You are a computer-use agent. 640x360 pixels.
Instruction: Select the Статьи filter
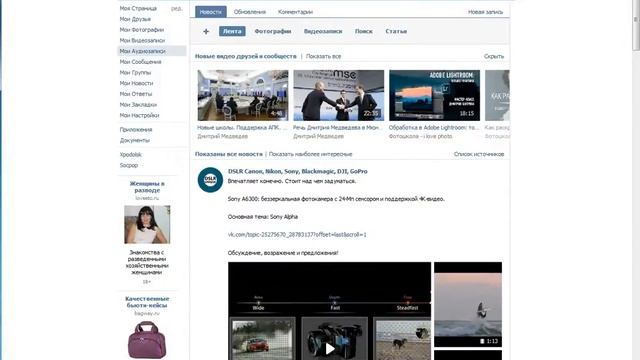(x=396, y=31)
